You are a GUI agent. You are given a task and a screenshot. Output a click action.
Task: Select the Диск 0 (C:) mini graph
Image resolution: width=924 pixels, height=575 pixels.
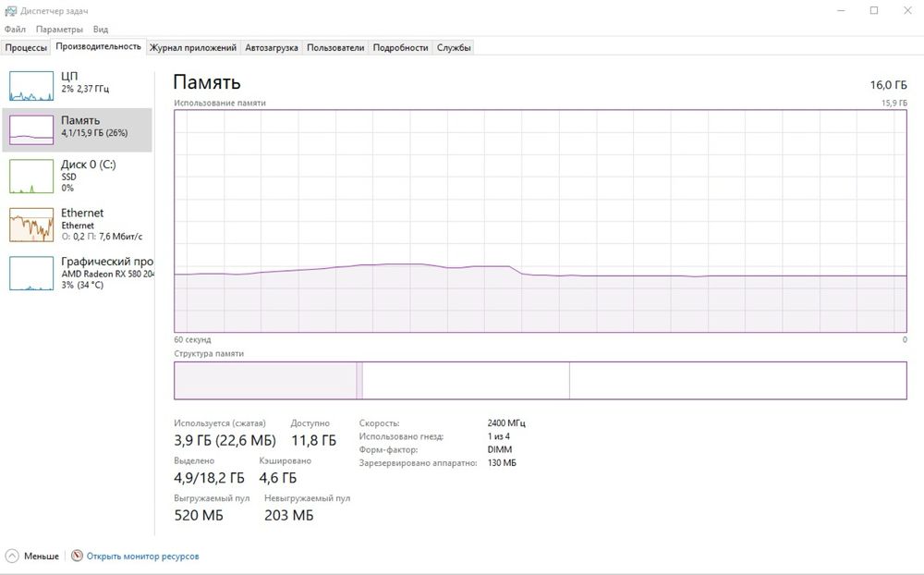click(31, 177)
